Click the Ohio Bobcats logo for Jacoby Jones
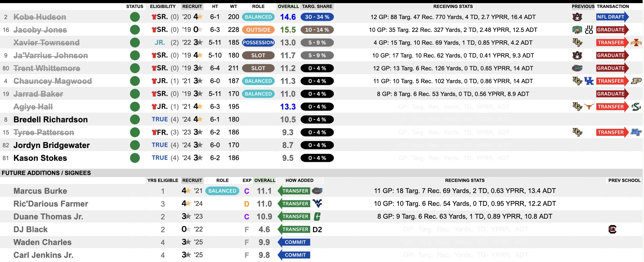The height and width of the screenshot is (262, 644). 577,30
